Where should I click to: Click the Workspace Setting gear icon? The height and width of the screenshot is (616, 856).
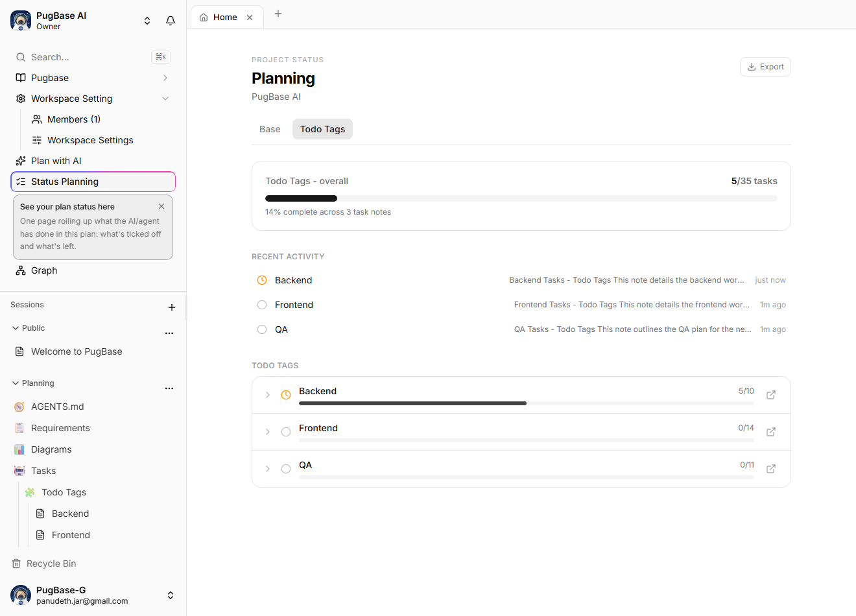[x=21, y=99]
